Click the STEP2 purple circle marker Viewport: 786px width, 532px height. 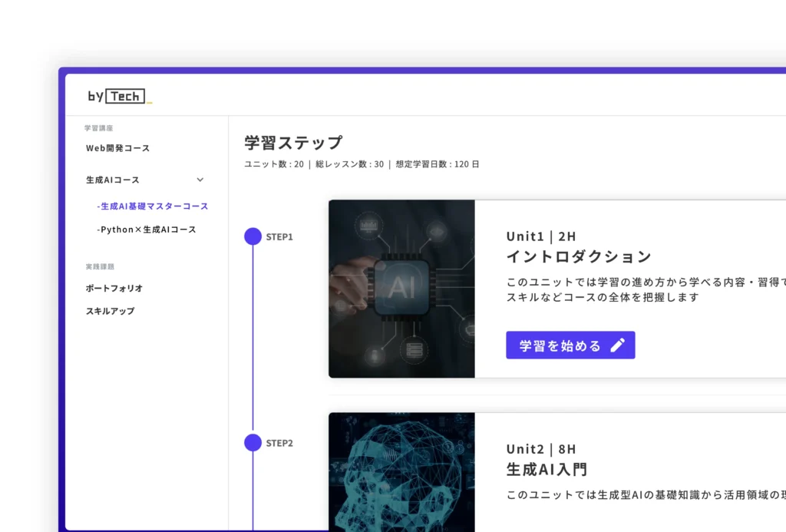click(x=253, y=442)
